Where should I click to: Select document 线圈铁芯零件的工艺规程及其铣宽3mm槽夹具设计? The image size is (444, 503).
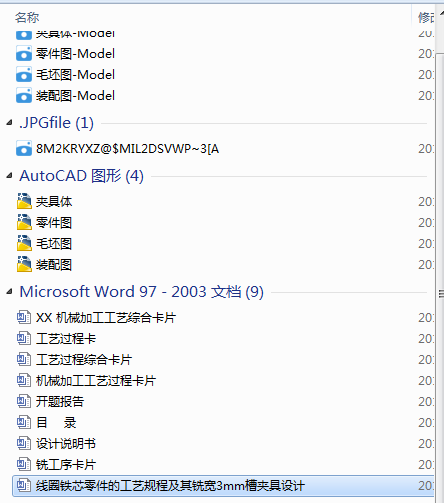tap(170, 485)
